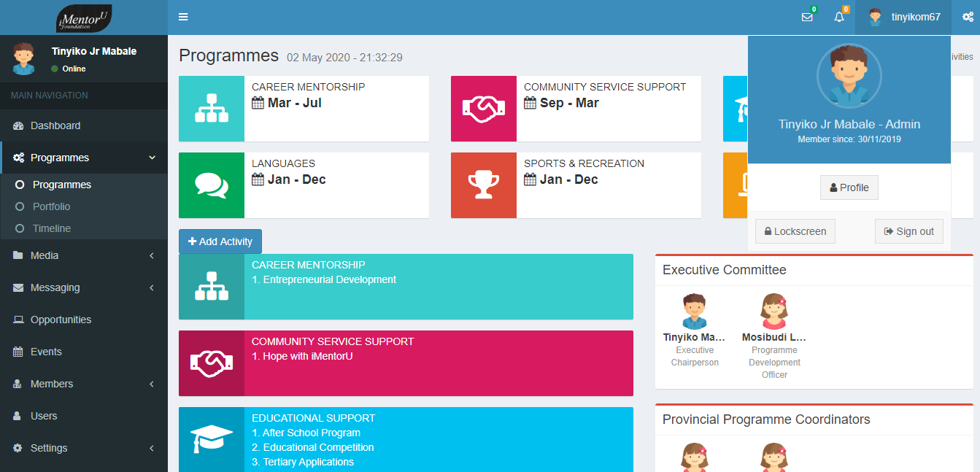Screen dimensions: 980x472
Task: Open the envelope messages icon in header
Action: (x=807, y=17)
